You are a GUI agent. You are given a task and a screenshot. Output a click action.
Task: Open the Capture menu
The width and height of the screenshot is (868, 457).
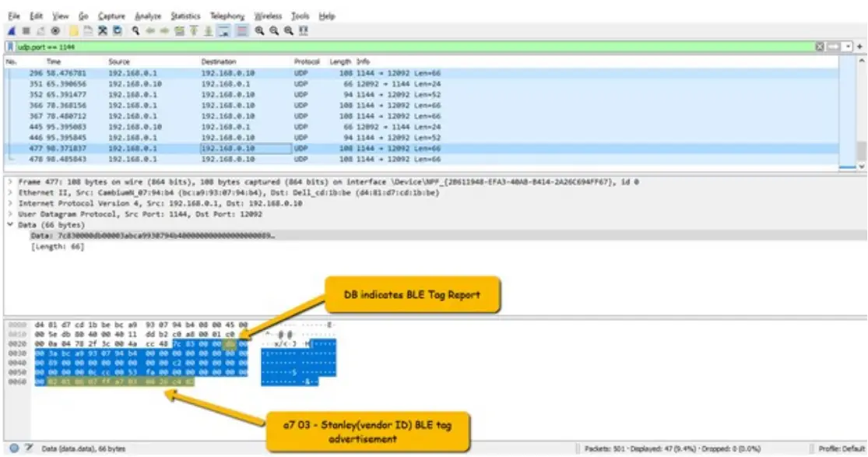tap(111, 16)
